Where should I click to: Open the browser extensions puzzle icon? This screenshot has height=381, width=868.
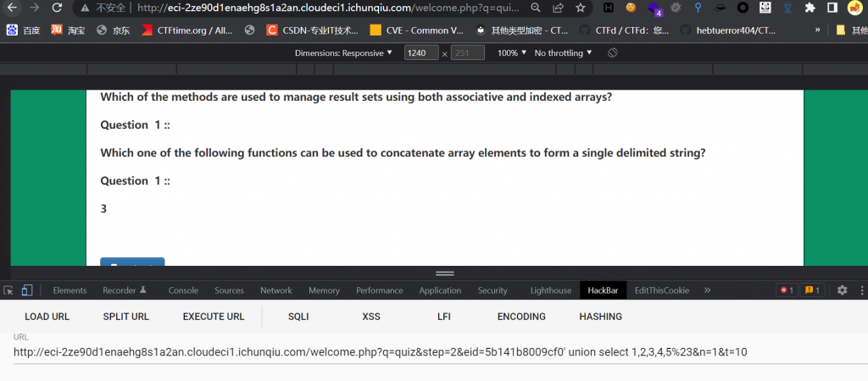[x=810, y=8]
